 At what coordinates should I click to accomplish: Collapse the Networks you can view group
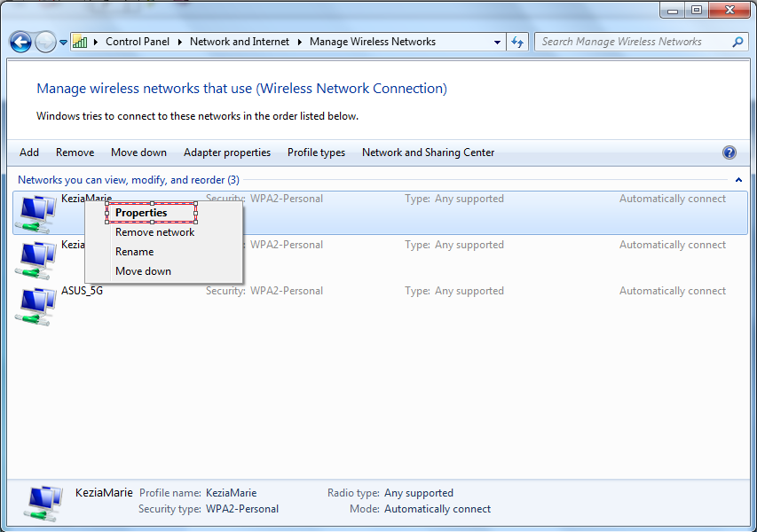(738, 180)
